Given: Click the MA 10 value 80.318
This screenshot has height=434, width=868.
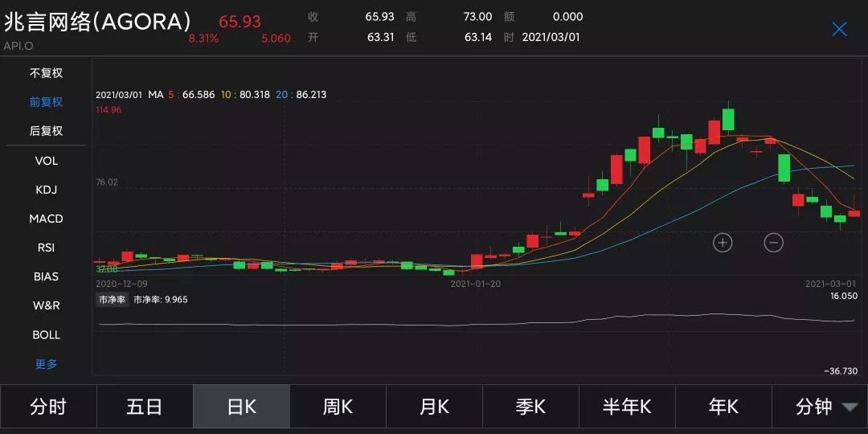Looking at the screenshot, I should [x=253, y=95].
